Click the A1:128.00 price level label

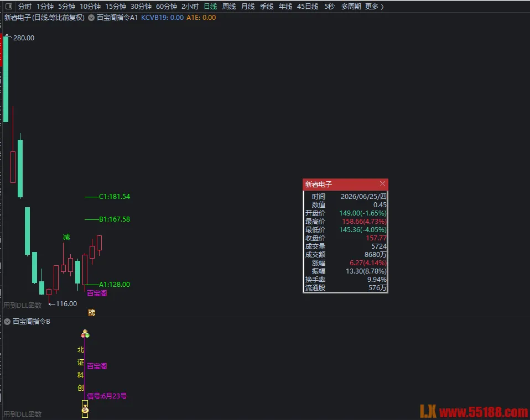click(x=115, y=284)
